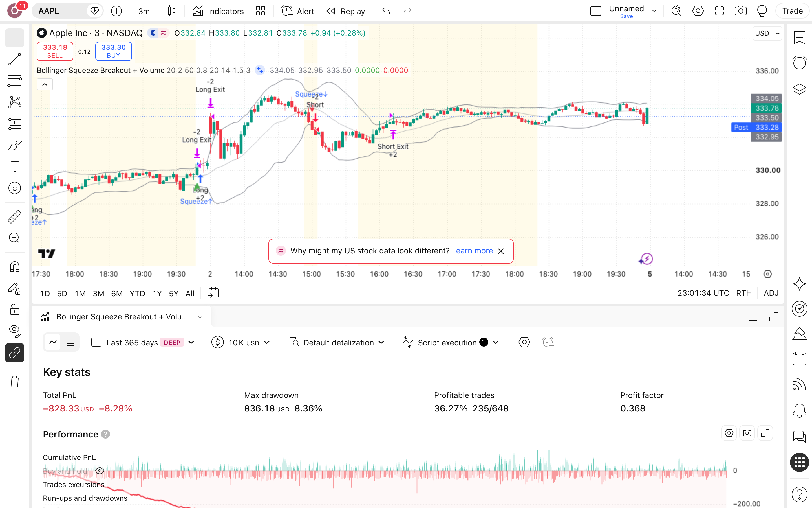Screen dimensions: 812x508
Task: Select the 5Y time range
Action: tap(173, 293)
